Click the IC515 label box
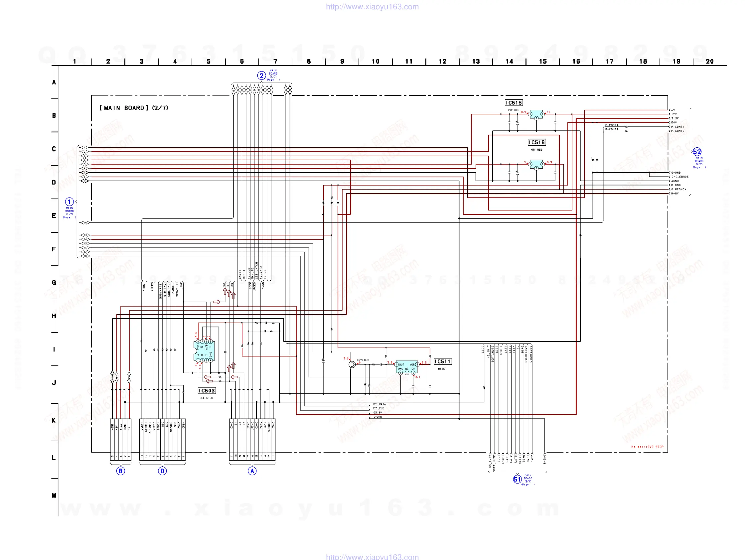 [514, 103]
